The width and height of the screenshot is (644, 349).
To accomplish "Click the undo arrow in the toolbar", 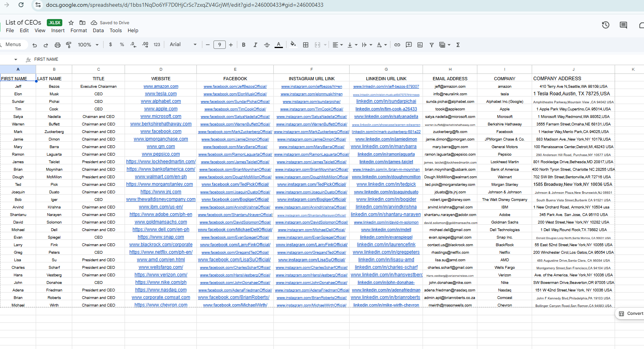I will (35, 45).
